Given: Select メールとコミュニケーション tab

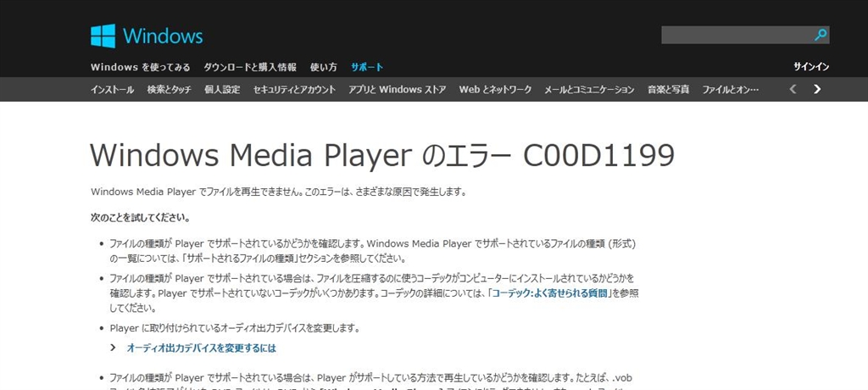Looking at the screenshot, I should [589, 89].
